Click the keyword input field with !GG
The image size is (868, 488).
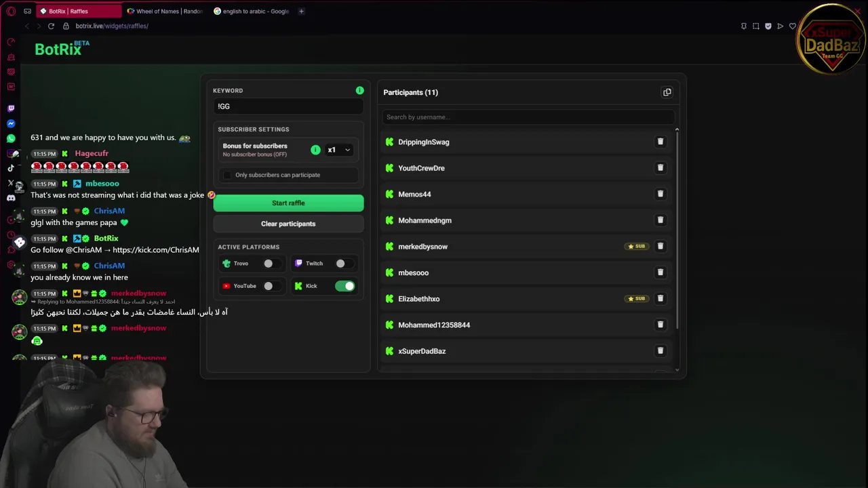pos(288,106)
